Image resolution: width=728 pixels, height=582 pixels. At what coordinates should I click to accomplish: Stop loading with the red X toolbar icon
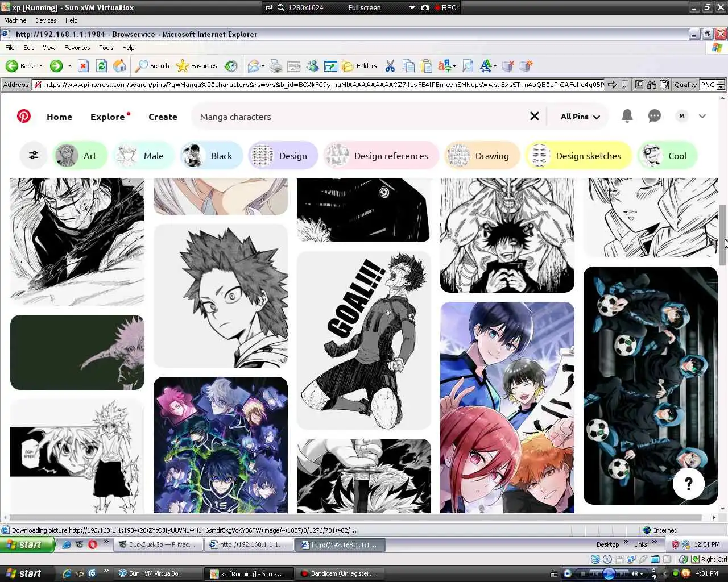[x=83, y=66]
